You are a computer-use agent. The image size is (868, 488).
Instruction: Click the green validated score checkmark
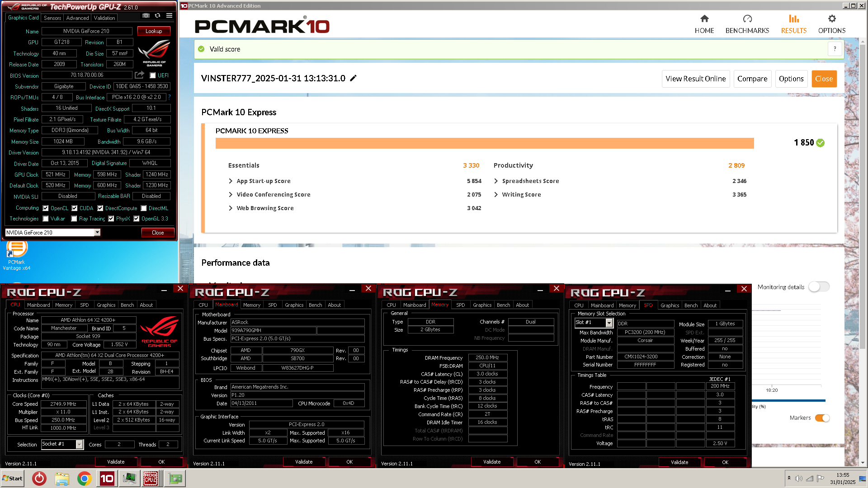(x=821, y=143)
